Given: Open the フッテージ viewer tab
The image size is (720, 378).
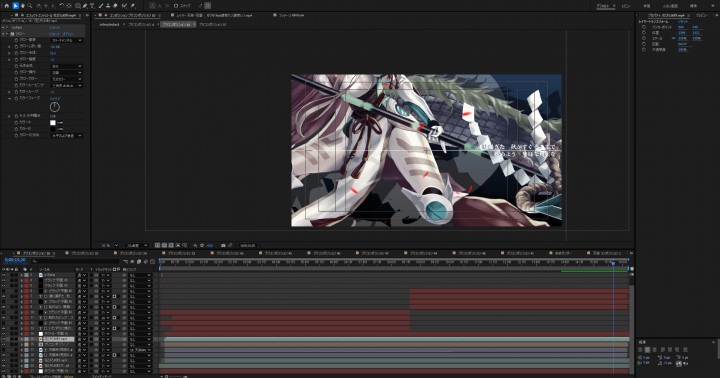Looking at the screenshot, I should [x=292, y=15].
